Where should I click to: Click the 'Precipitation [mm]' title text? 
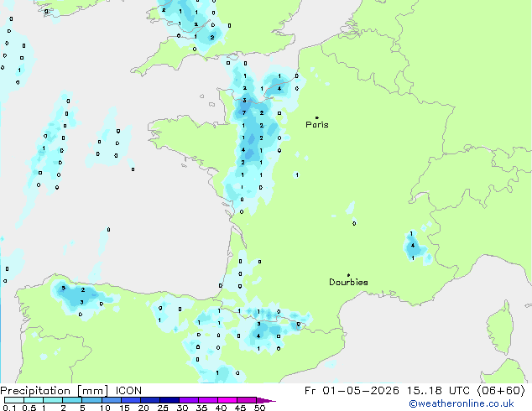(55, 391)
